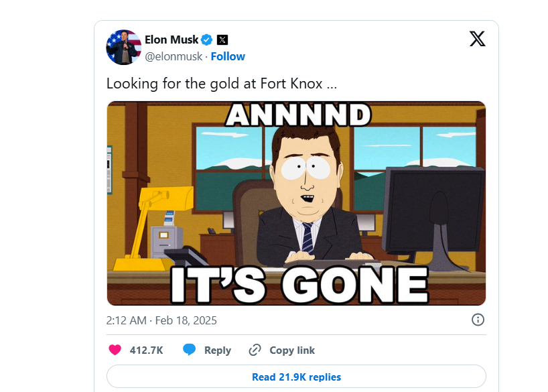Image resolution: width=548 pixels, height=392 pixels.
Task: Click the Reply text label
Action: pyautogui.click(x=218, y=350)
